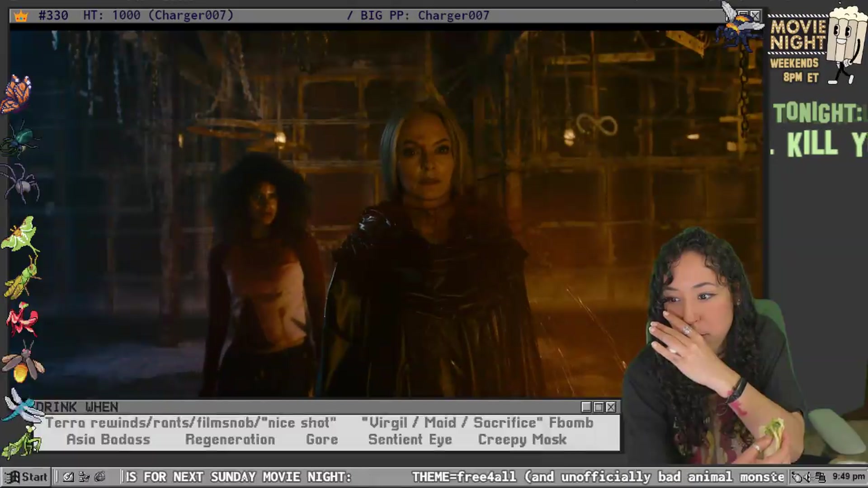
Task: Click the green luna moth icon
Action: pyautogui.click(x=20, y=235)
